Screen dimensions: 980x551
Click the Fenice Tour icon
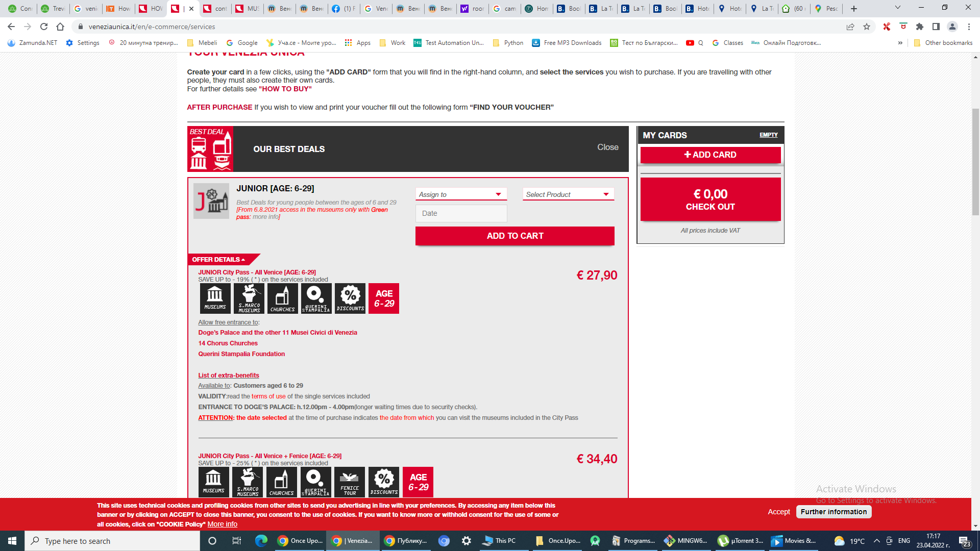350,482
